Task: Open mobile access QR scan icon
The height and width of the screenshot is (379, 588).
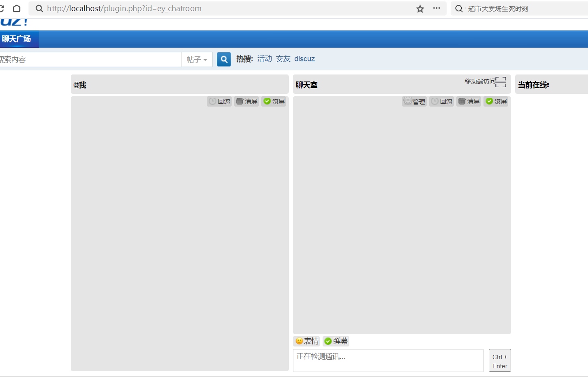Action: pyautogui.click(x=501, y=82)
